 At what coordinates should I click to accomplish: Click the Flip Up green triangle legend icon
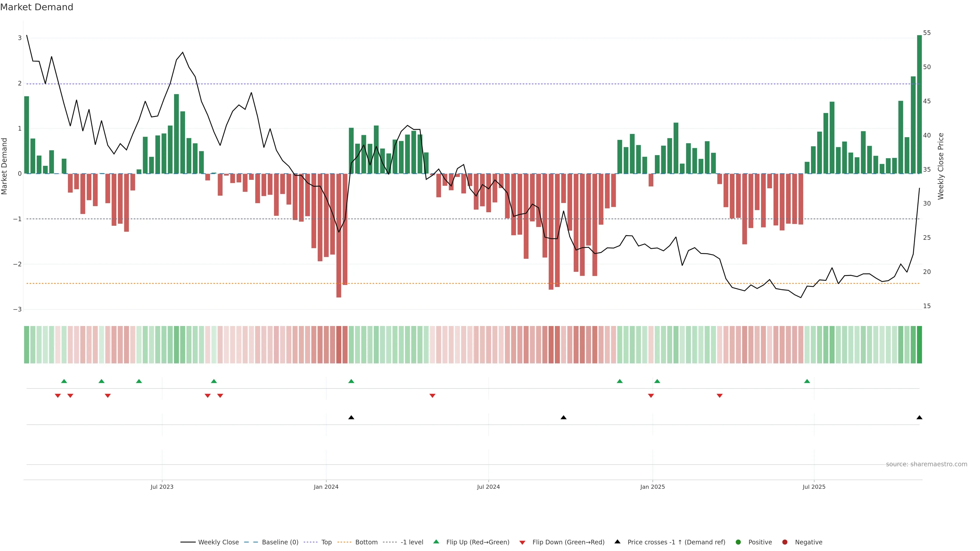(x=436, y=542)
